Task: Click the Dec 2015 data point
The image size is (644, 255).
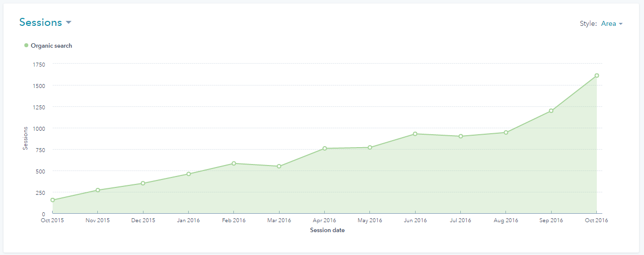Action: tap(143, 183)
